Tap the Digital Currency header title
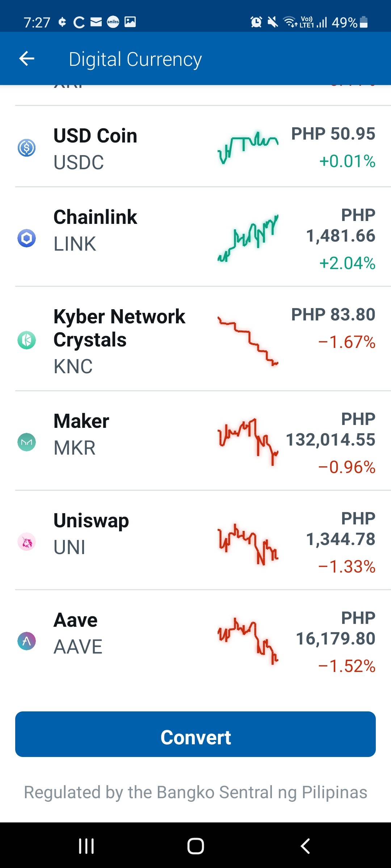 [x=135, y=59]
